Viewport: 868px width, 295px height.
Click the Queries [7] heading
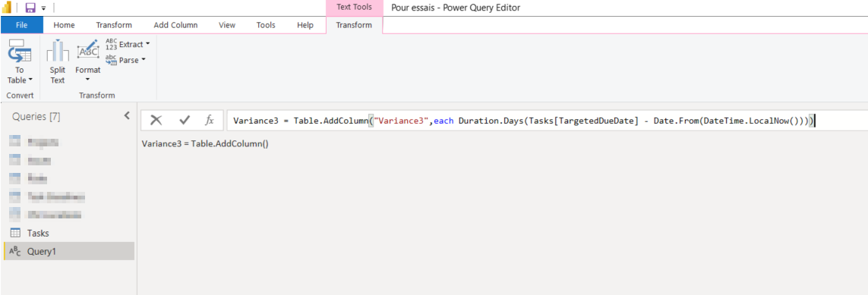point(36,117)
